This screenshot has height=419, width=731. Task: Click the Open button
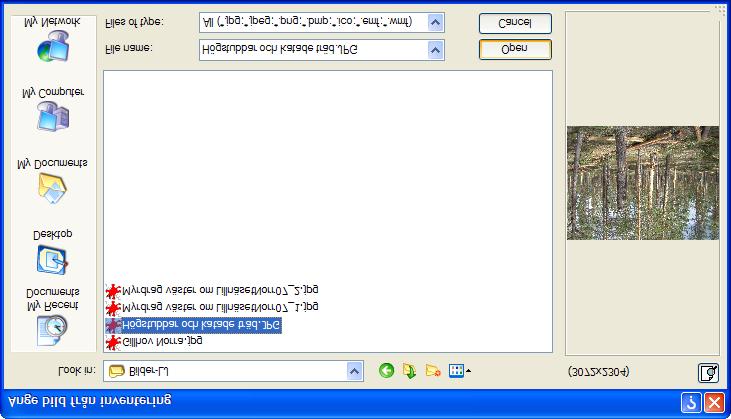click(515, 49)
